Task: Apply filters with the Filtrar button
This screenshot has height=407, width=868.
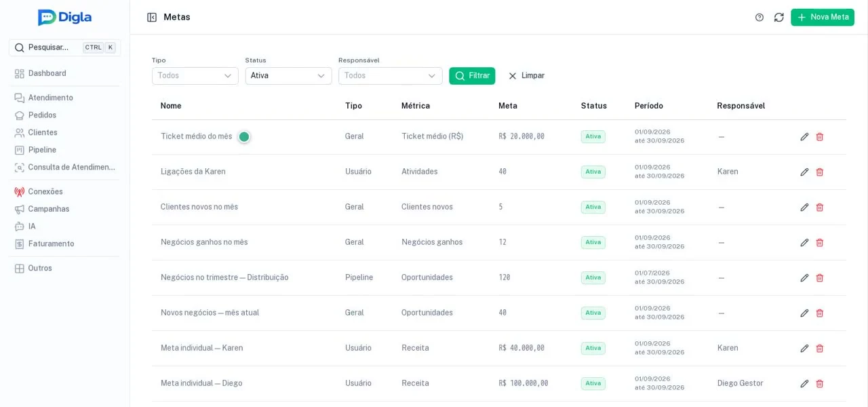Action: point(472,76)
